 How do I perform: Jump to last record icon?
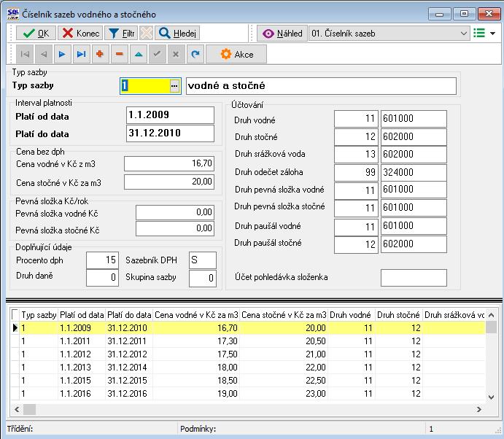pos(81,54)
